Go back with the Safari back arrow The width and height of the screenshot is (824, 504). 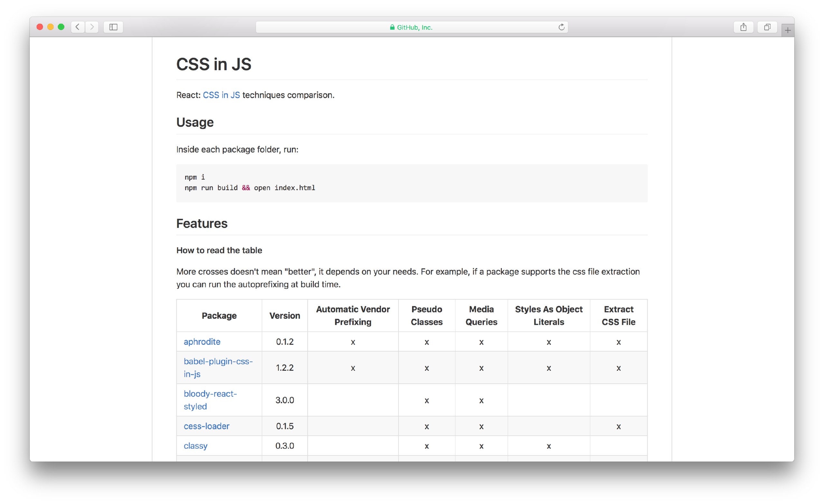78,27
